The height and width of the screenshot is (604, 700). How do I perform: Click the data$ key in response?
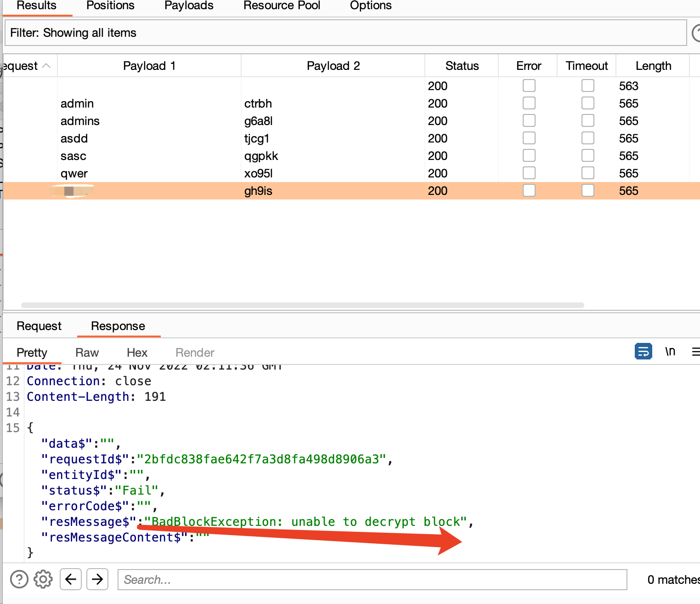click(67, 444)
